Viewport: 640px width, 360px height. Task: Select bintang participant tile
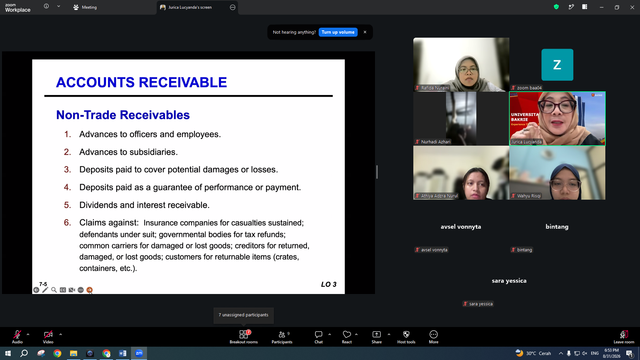[557, 227]
